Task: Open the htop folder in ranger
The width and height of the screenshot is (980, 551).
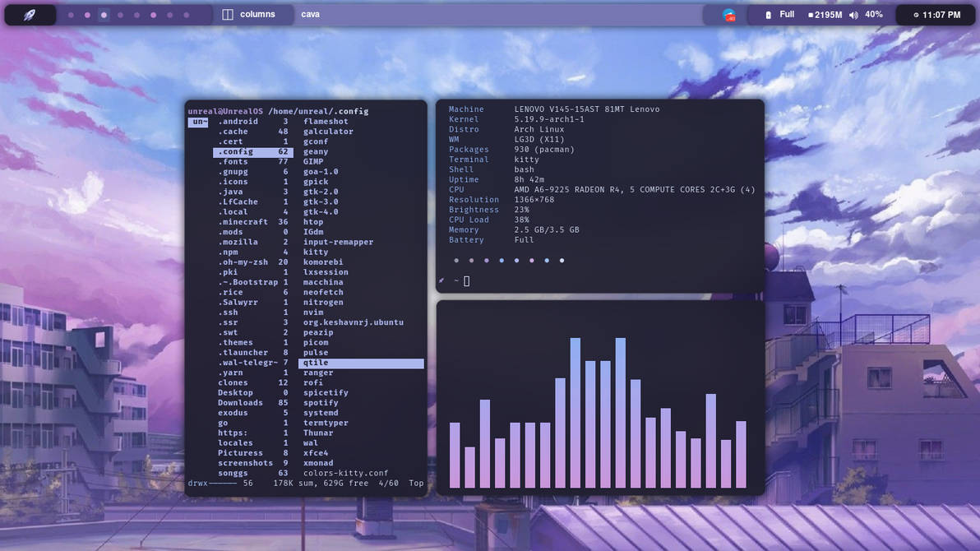Action: 313,221
